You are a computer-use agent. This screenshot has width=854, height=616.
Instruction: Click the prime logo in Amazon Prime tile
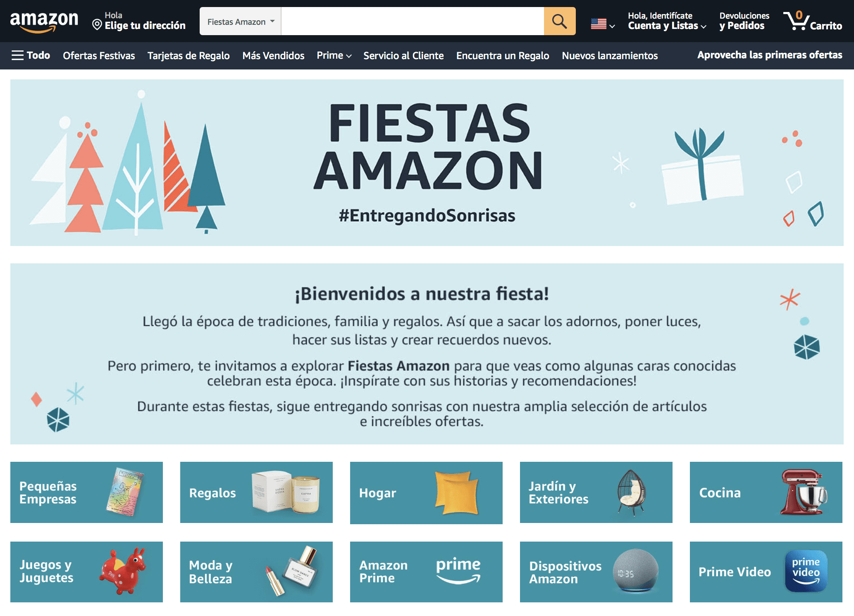click(x=458, y=571)
